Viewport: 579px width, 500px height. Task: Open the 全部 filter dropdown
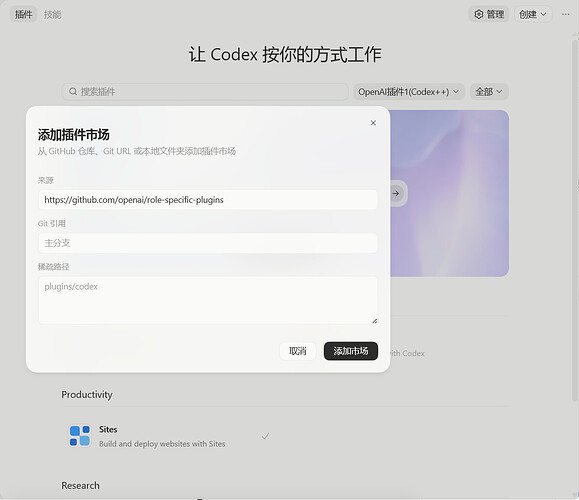[489, 92]
